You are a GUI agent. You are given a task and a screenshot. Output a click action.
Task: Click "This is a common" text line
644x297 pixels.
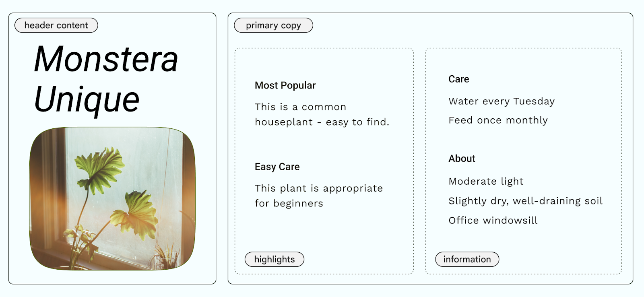300,107
